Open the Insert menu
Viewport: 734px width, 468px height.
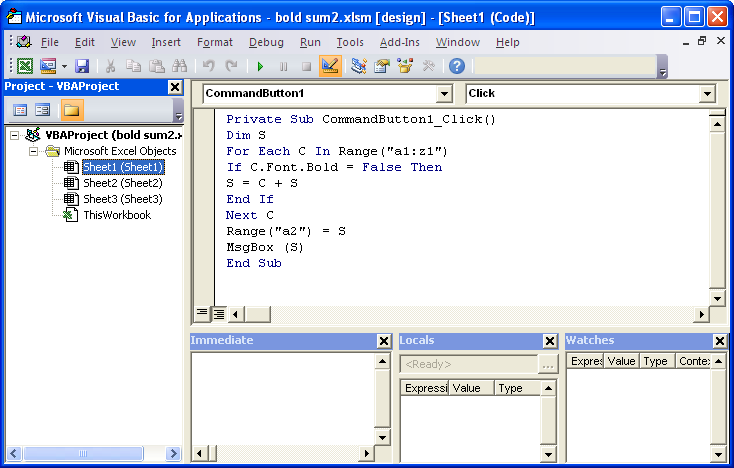pos(166,42)
